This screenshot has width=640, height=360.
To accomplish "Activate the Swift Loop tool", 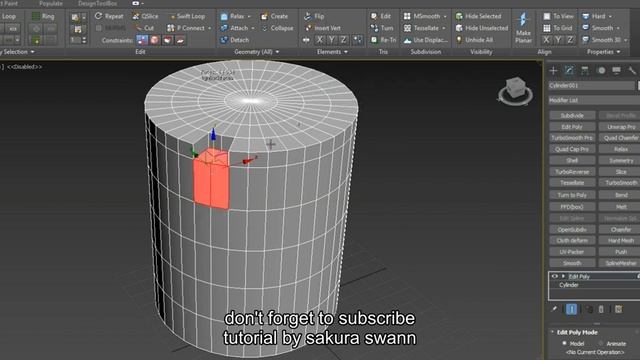I will [187, 16].
